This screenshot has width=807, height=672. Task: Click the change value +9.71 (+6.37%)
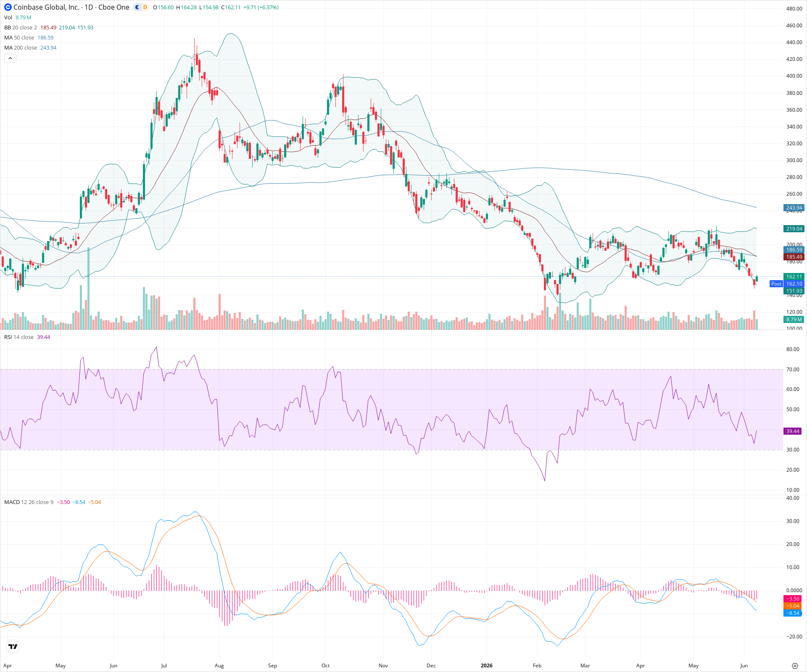(x=261, y=8)
